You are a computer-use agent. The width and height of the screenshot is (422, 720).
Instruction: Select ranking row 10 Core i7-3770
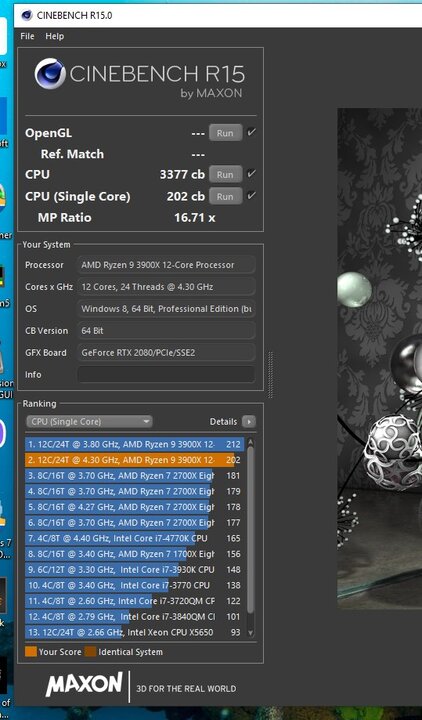coord(135,585)
